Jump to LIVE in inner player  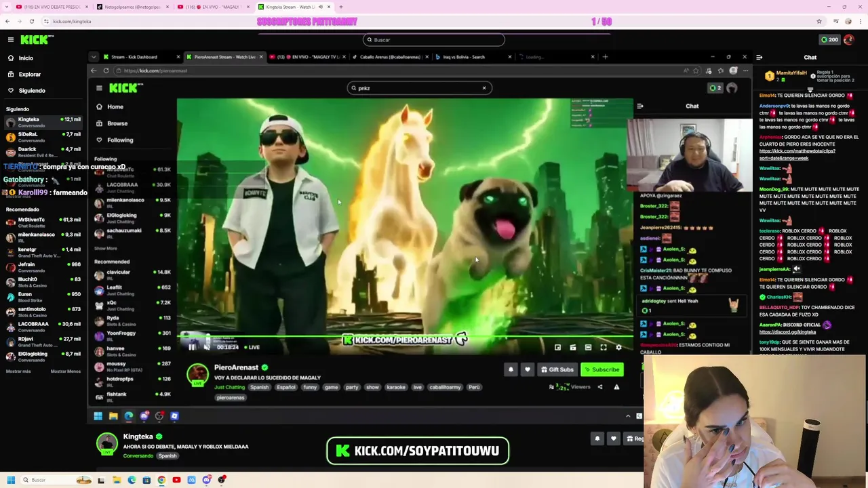(x=251, y=347)
